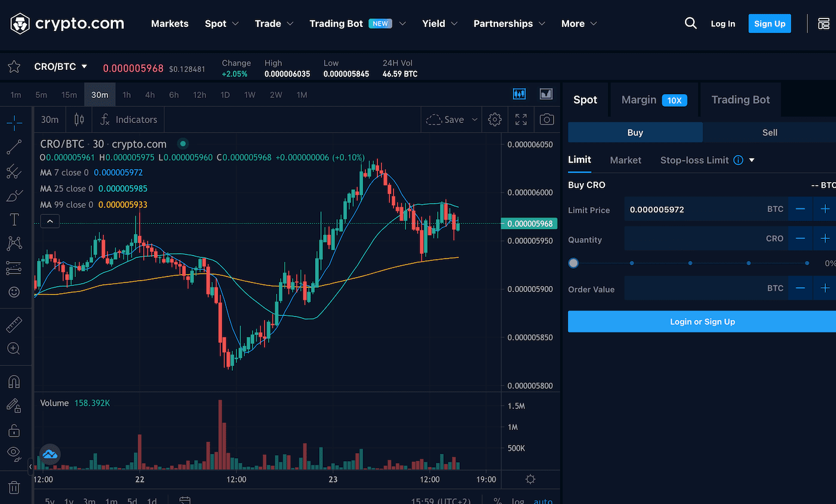Collapse the chart legend with caret button
Viewport: 836px width, 504px height.
pos(50,222)
